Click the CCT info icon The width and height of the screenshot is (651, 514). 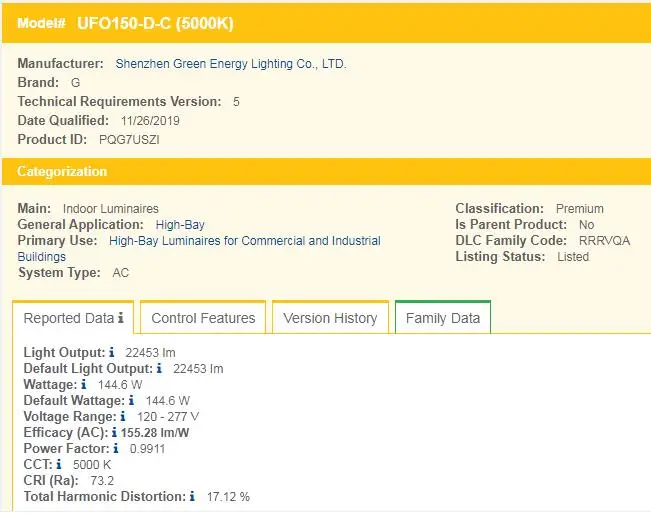(x=59, y=465)
